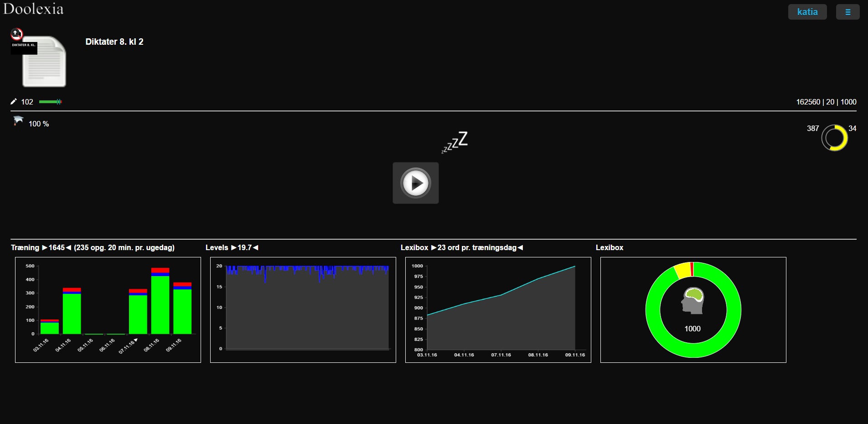868x424 pixels.
Task: Open the Diktater 8. kl document thumbnail
Action: [44, 62]
